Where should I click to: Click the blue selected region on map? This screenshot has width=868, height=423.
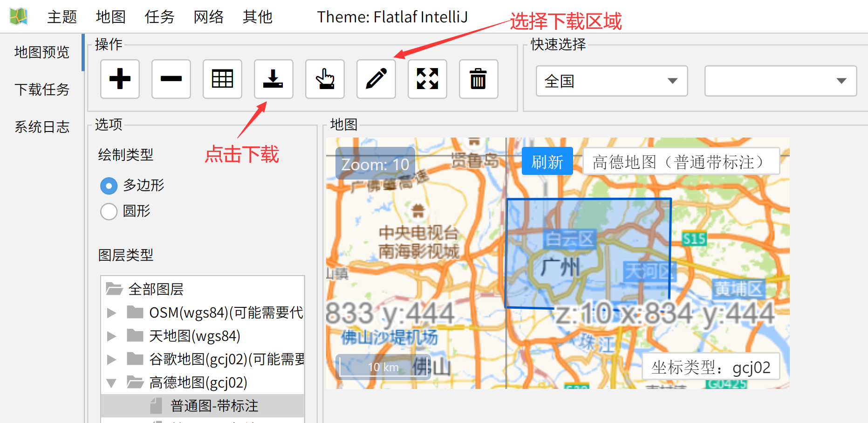pos(588,253)
